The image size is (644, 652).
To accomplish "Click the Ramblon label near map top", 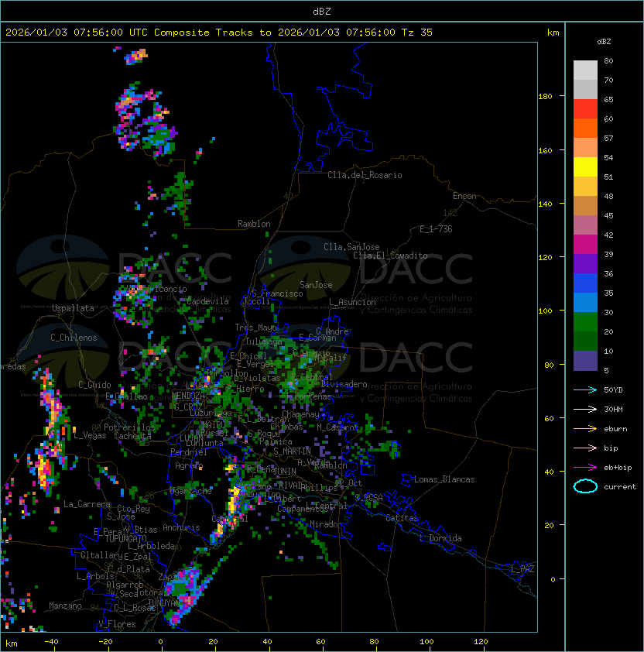I will pyautogui.click(x=254, y=224).
